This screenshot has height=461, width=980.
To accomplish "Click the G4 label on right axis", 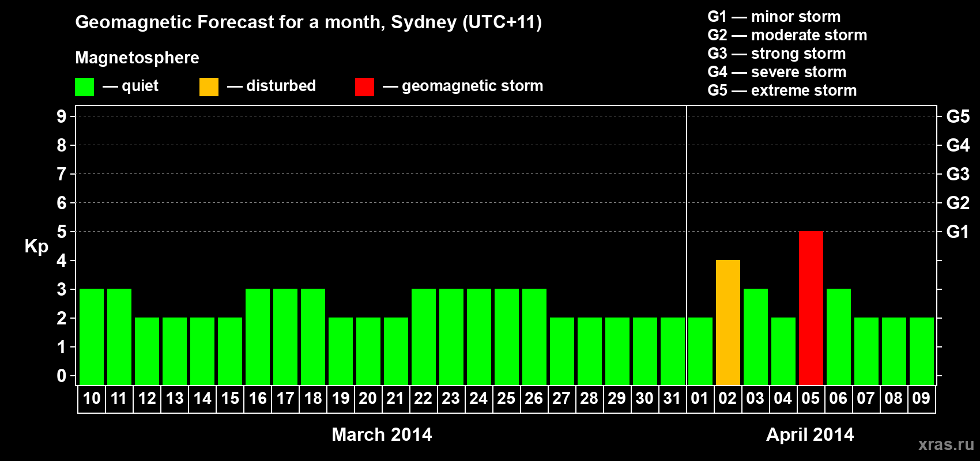I will pos(958,145).
